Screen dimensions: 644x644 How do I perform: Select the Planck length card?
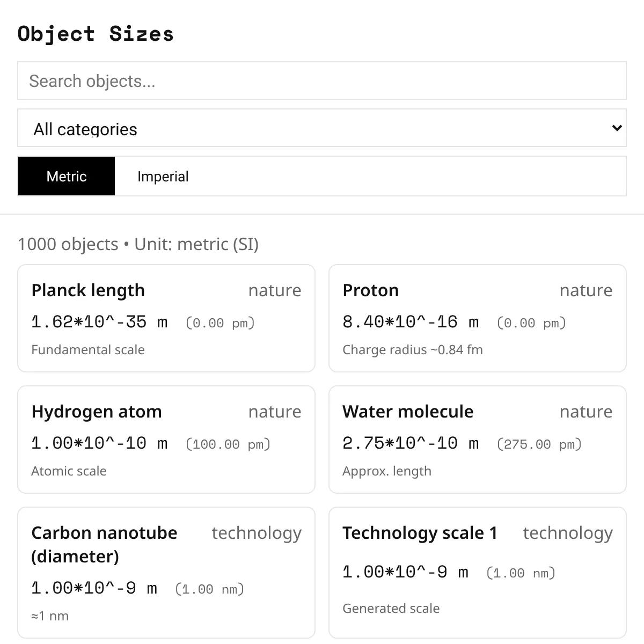coord(166,318)
